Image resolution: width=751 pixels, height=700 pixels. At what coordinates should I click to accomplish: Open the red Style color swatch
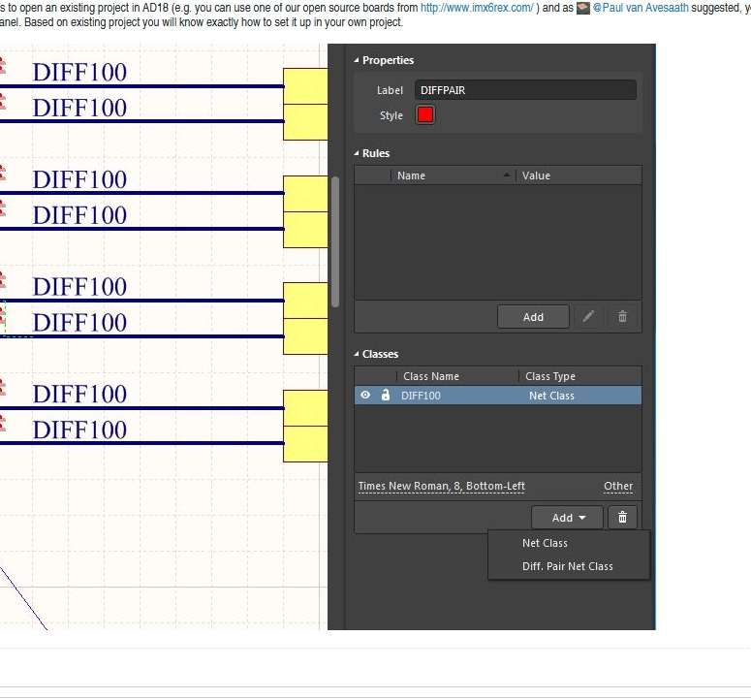(x=425, y=115)
